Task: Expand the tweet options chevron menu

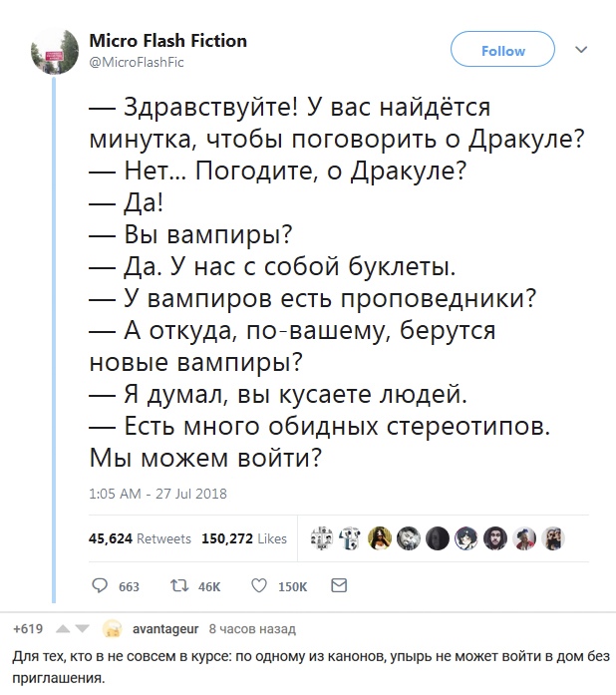Action: [582, 49]
